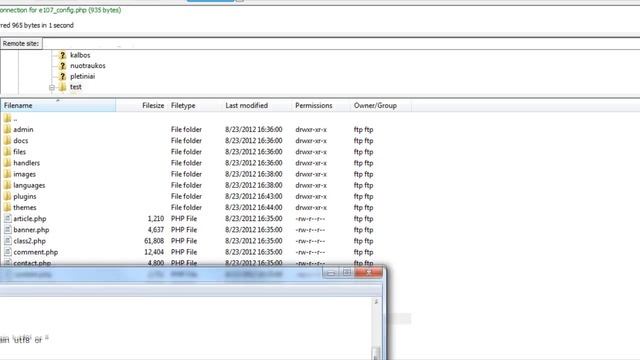
Task: Click the parent directory '..' folder icon
Action: tap(7, 119)
